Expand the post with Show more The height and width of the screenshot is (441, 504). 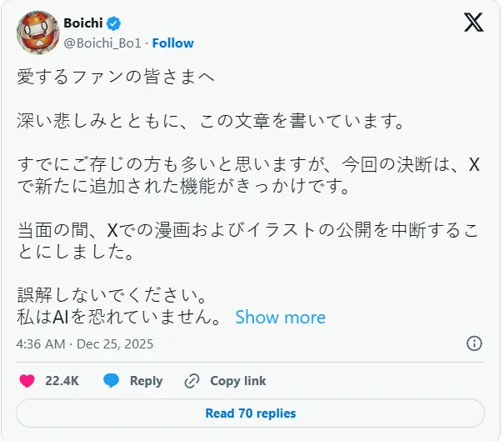tap(280, 318)
